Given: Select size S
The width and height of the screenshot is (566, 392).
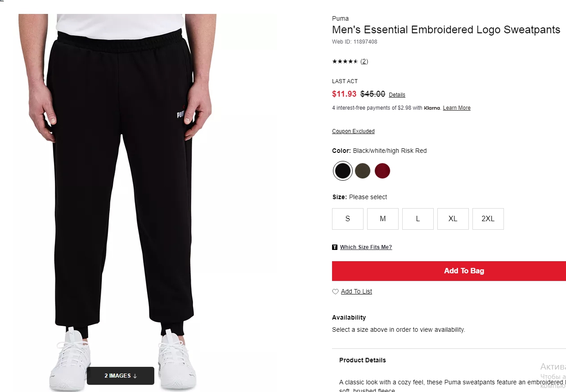Looking at the screenshot, I should point(348,219).
